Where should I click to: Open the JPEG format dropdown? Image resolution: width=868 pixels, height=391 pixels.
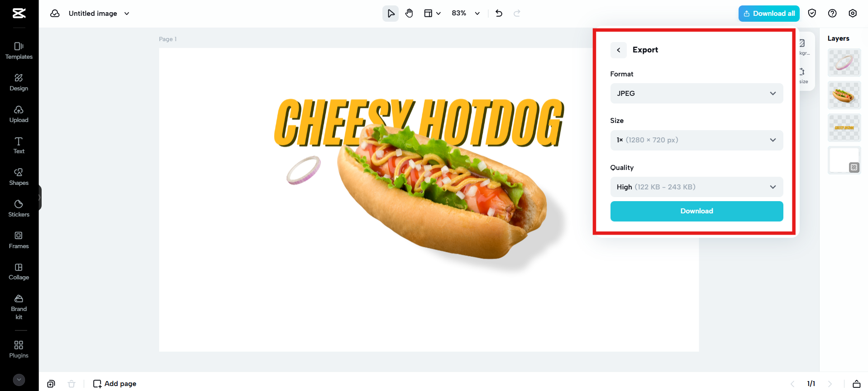(x=696, y=94)
